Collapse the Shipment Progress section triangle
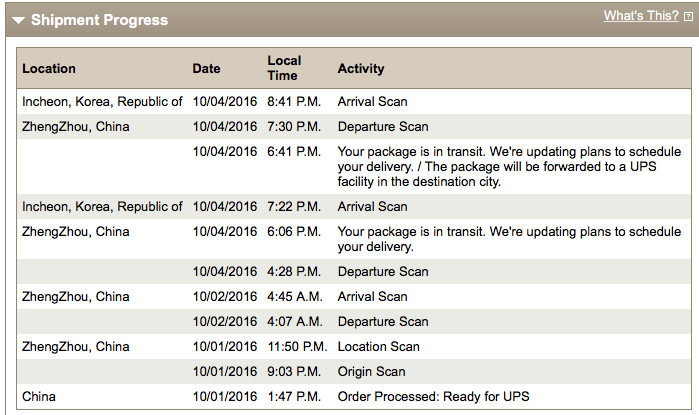699x415 pixels. click(18, 20)
